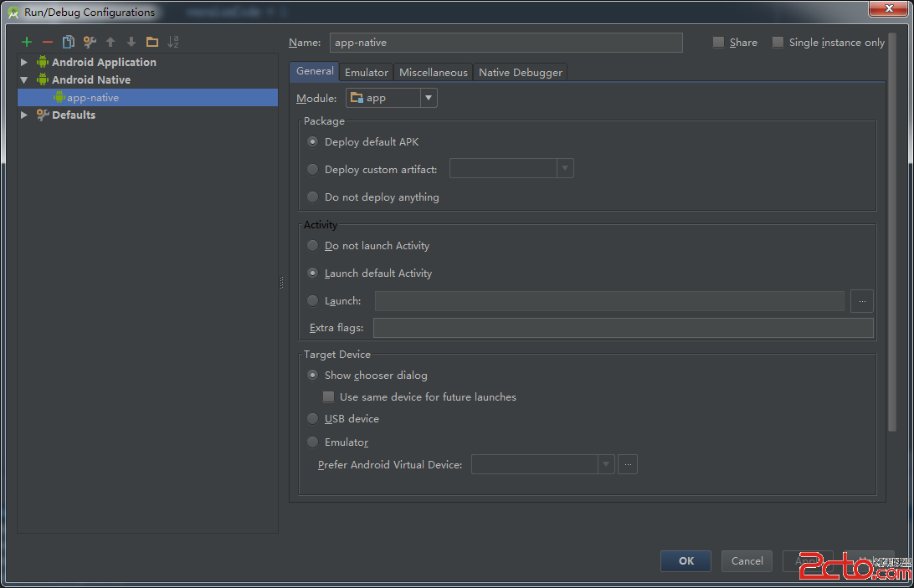Click the create new folder icon
This screenshot has width=914, height=588.
pos(151,42)
